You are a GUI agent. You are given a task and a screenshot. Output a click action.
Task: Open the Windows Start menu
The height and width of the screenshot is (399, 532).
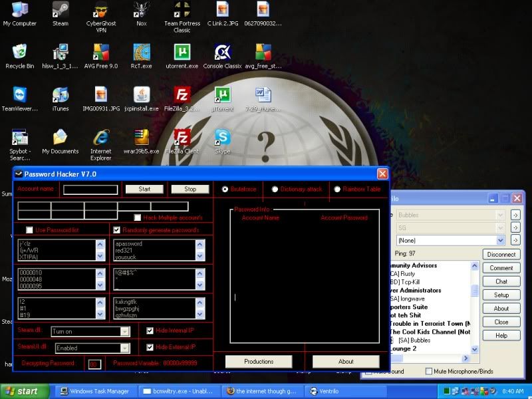click(x=24, y=391)
